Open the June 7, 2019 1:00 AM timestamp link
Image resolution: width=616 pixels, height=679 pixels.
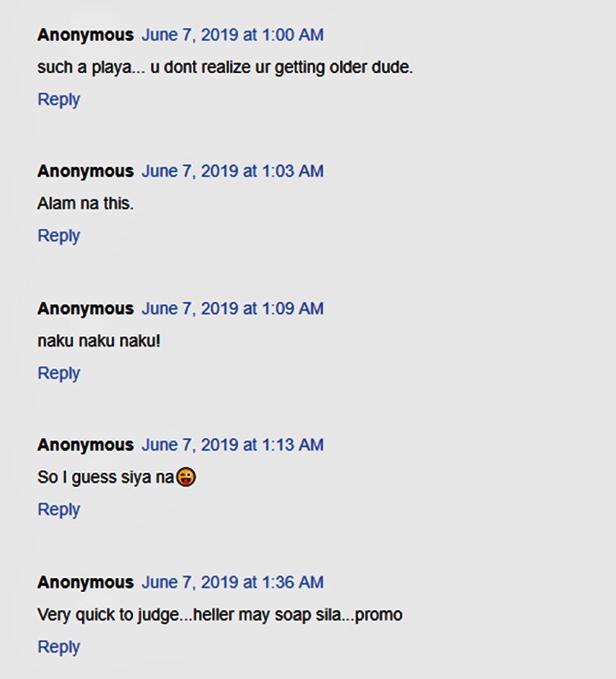click(x=232, y=34)
